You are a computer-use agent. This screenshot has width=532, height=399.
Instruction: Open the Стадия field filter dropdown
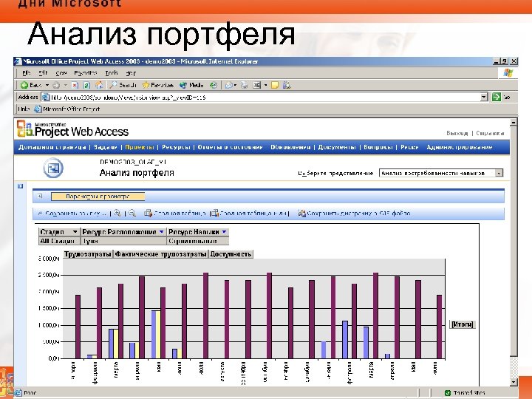click(x=75, y=232)
